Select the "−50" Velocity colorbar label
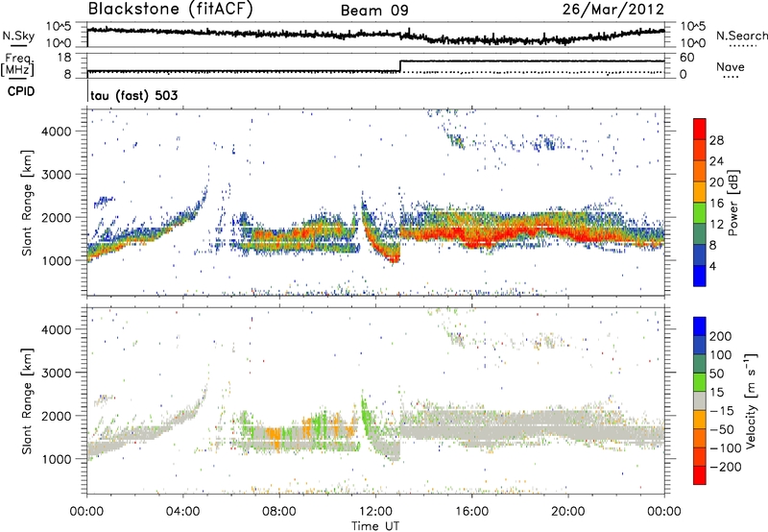The width and height of the screenshot is (768, 532). click(722, 429)
